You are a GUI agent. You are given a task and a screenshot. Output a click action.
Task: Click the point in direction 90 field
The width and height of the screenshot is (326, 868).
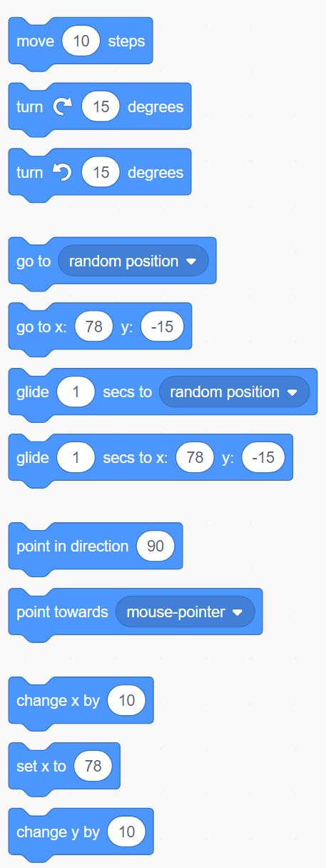pos(156,547)
